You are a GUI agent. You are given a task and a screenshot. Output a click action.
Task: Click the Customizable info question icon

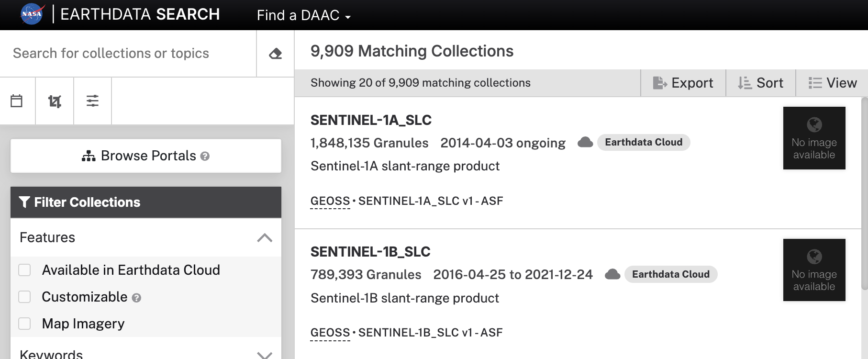[136, 298]
